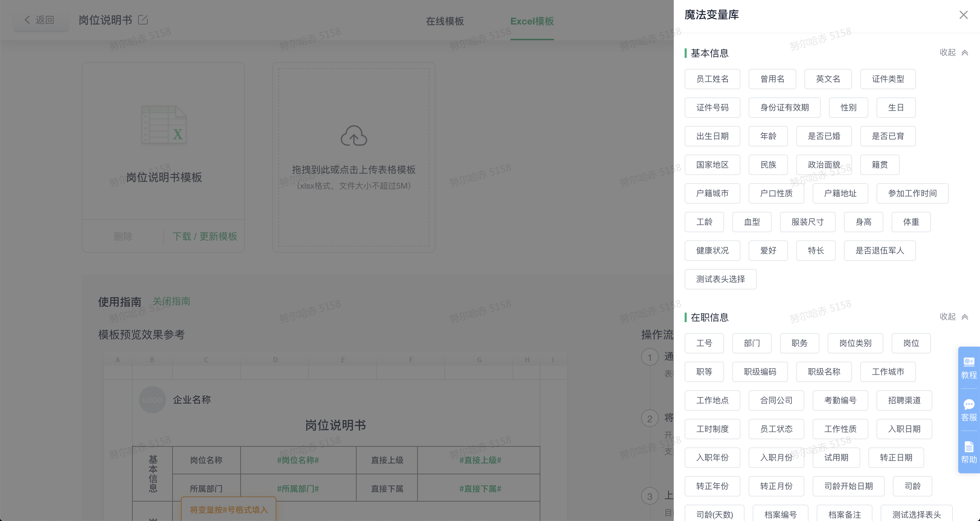Select the 身份证有效期 variable tag
This screenshot has height=521, width=980.
[784, 107]
